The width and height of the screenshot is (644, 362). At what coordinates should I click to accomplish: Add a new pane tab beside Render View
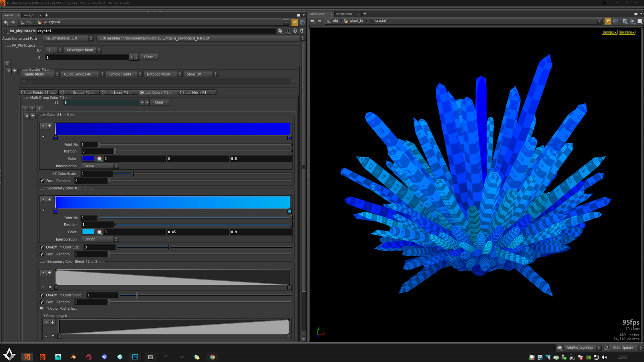tap(365, 14)
